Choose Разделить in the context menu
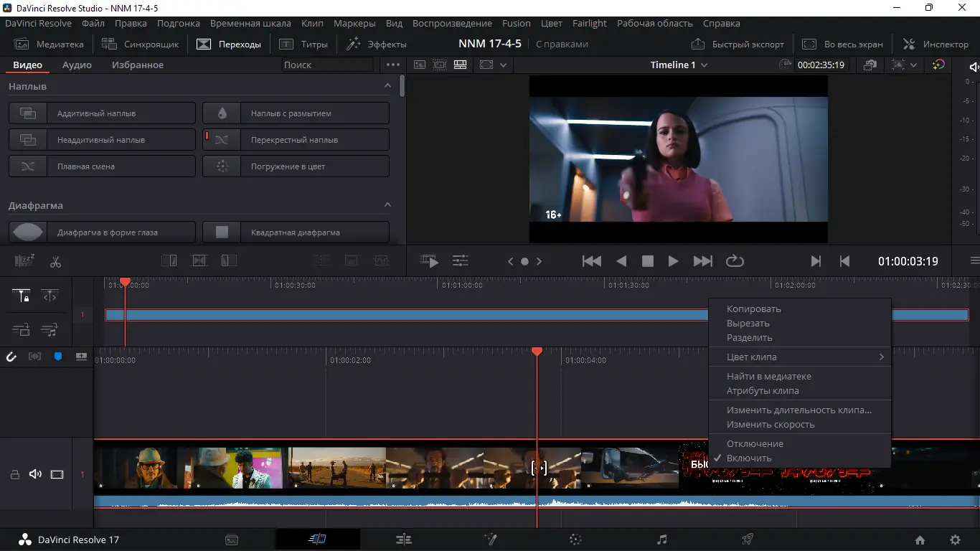Screen dimensions: 980x551 pos(749,337)
